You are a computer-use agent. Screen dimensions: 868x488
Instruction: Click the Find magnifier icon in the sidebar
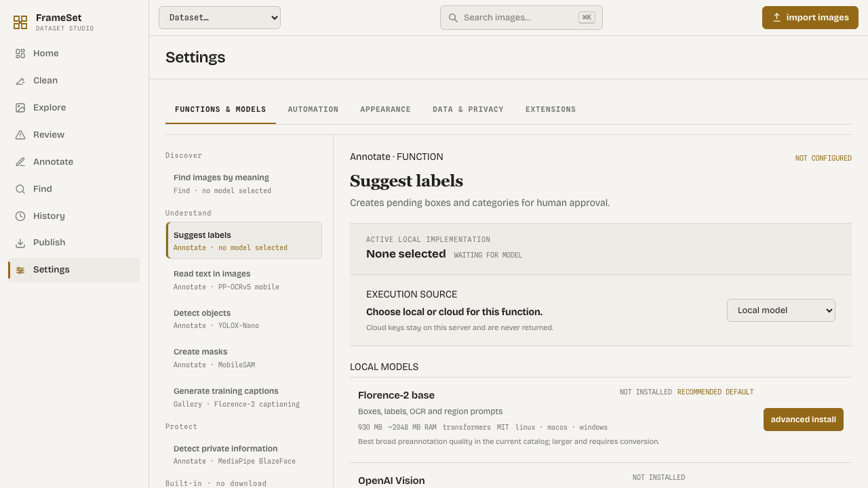click(20, 189)
